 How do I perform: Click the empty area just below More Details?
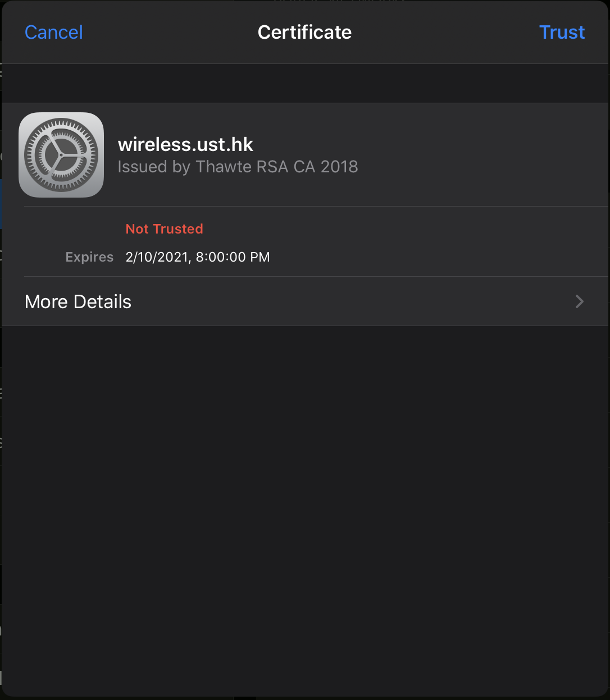tap(304, 348)
